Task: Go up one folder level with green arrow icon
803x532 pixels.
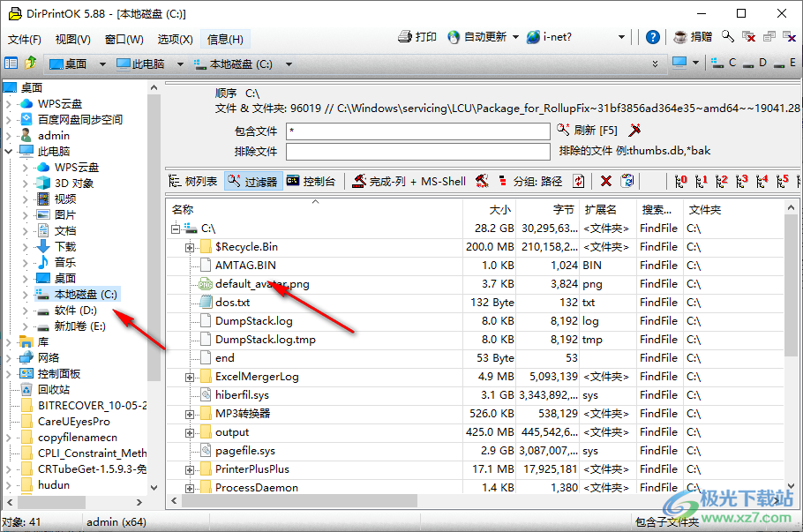Action: pyautogui.click(x=31, y=63)
